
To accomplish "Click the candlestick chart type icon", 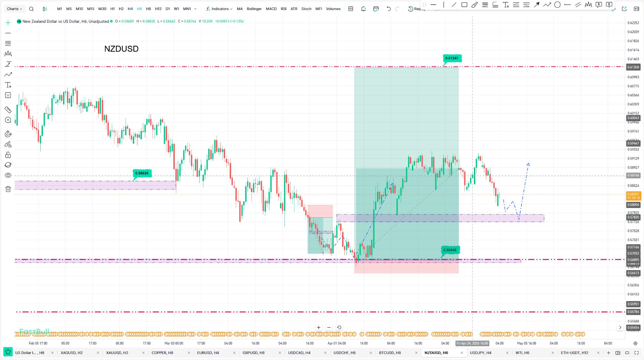I will (45, 9).
